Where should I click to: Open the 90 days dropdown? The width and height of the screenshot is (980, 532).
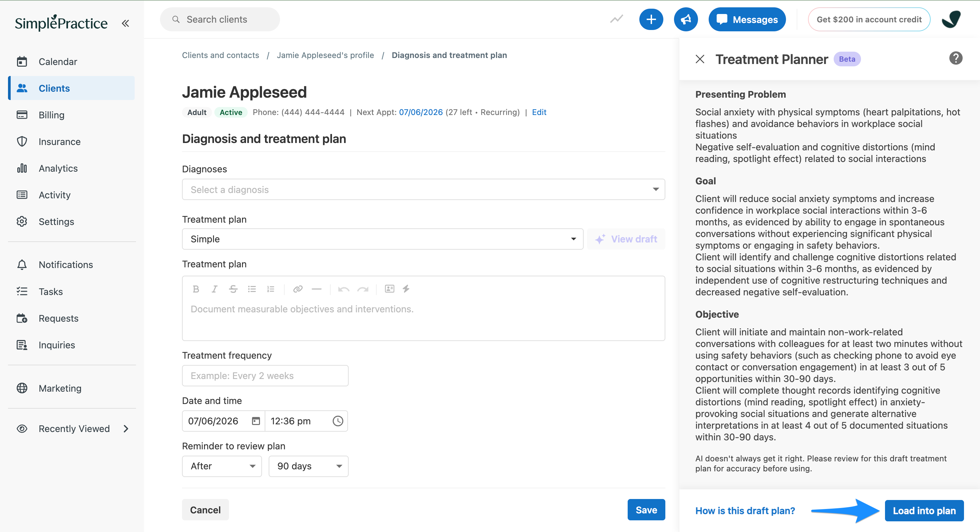pos(309,466)
